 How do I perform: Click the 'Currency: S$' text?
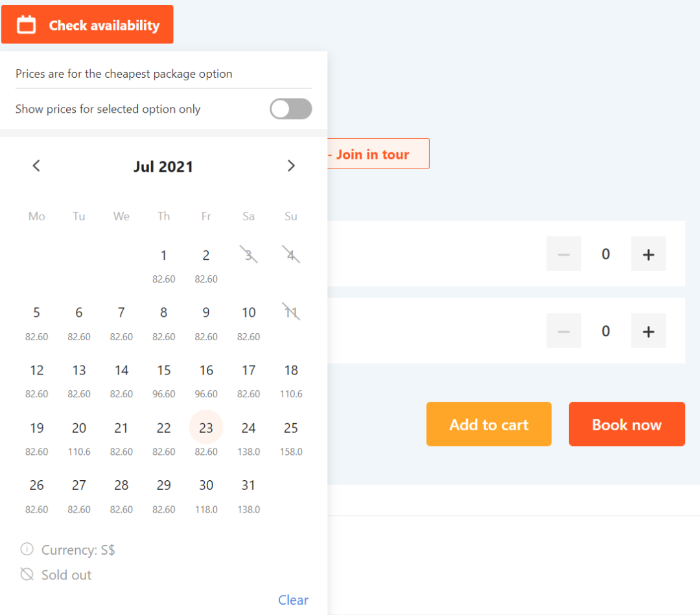(x=78, y=550)
